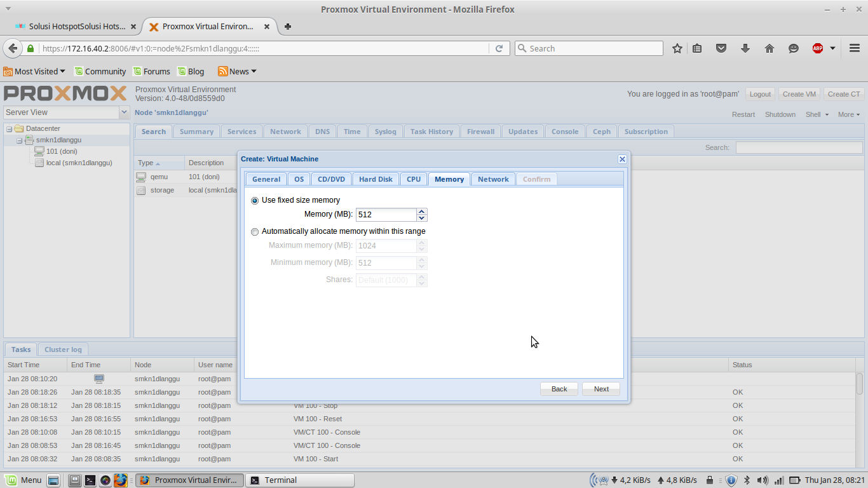This screenshot has width=868, height=488.
Task: Launch Firefox icon in taskbar panel
Action: click(121, 480)
